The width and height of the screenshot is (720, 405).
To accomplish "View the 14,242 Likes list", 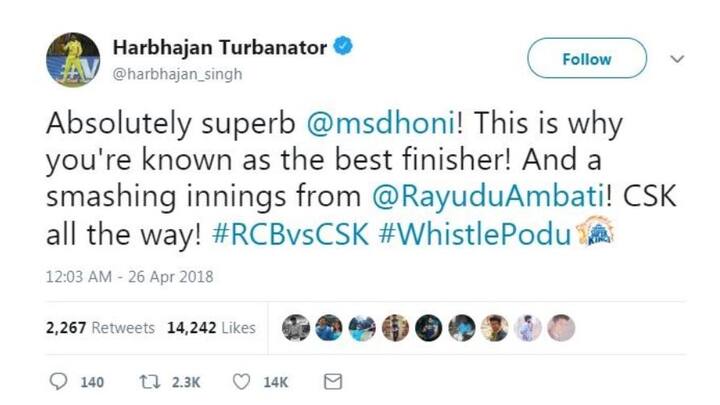I will (211, 328).
